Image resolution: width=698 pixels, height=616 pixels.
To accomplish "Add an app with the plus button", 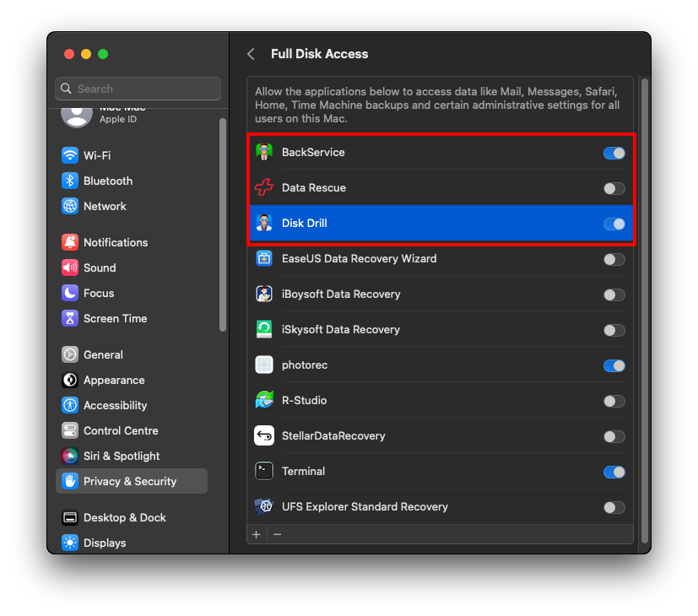I will [256, 534].
